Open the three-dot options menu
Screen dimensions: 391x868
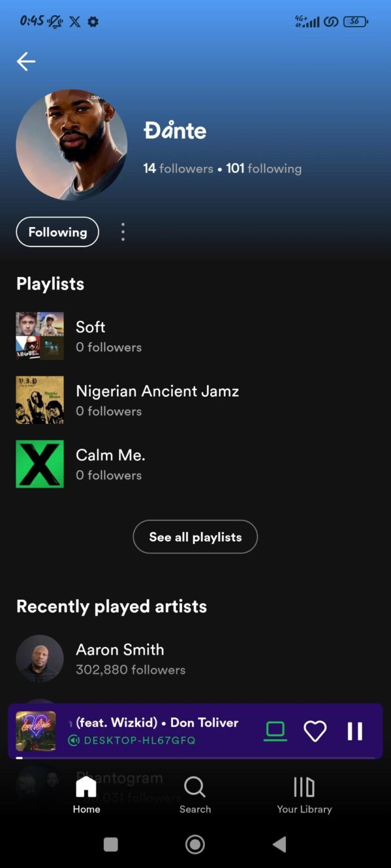click(x=123, y=232)
